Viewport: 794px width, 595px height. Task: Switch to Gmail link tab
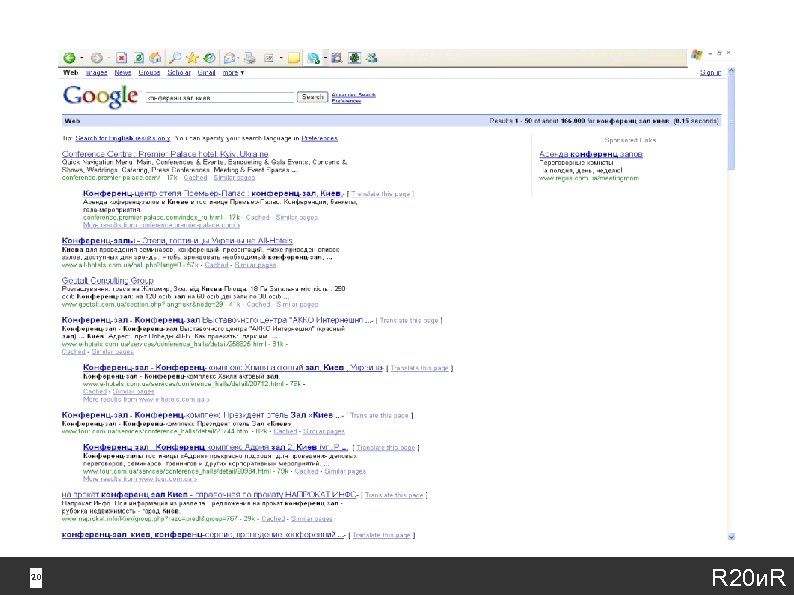pyautogui.click(x=206, y=73)
